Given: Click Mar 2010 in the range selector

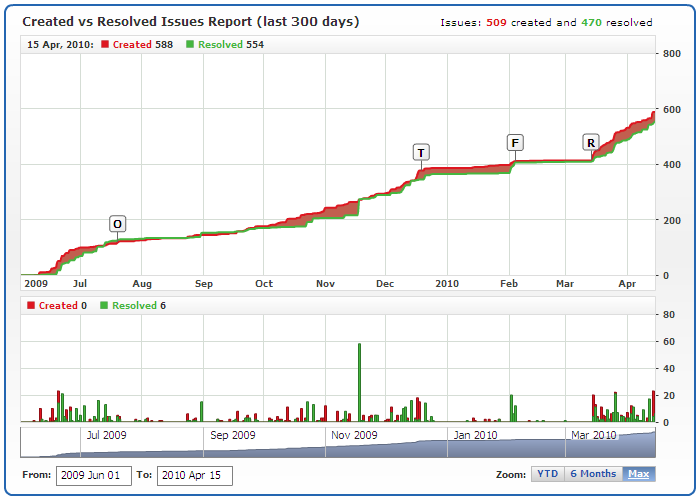Looking at the screenshot, I should point(592,435).
